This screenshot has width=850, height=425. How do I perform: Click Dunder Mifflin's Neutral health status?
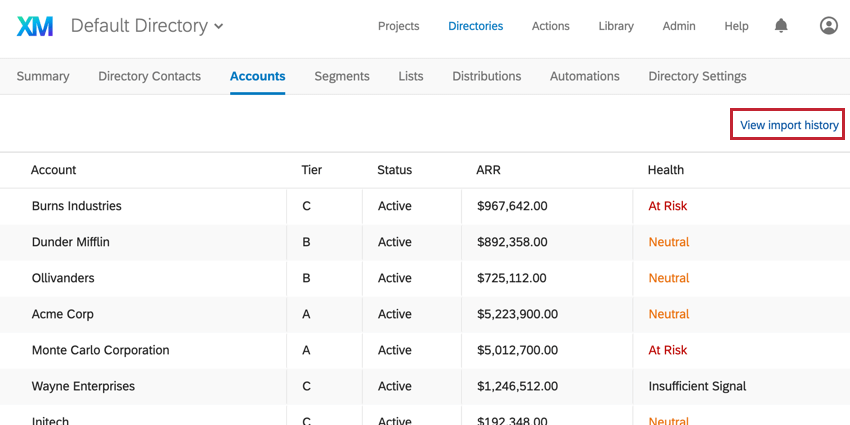[x=669, y=242]
